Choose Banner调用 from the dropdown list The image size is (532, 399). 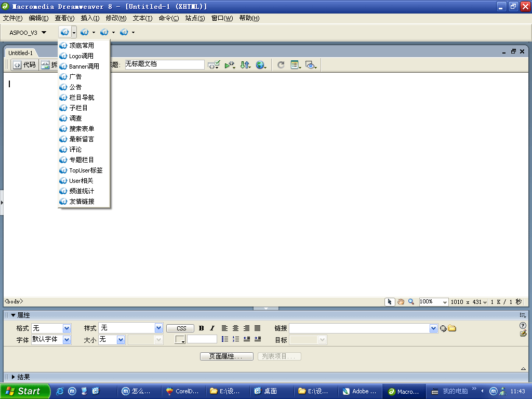pos(84,66)
